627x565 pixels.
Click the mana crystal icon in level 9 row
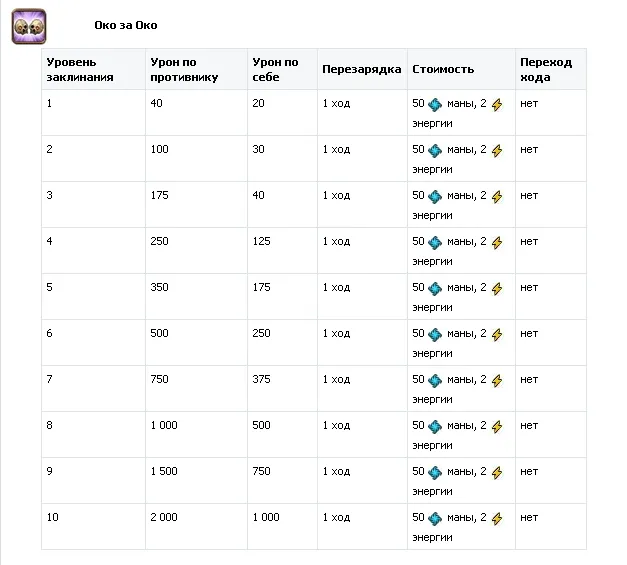tap(435, 472)
